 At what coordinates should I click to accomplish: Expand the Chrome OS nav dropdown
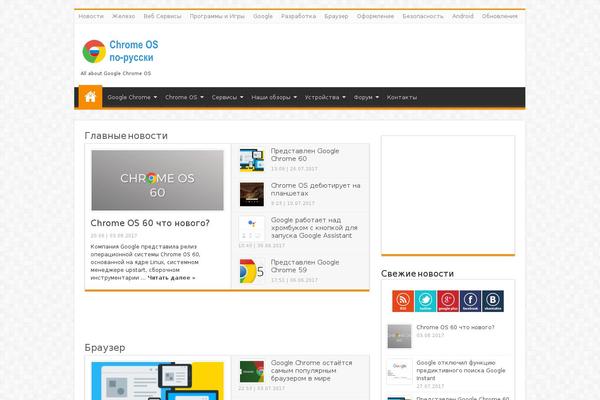[184, 97]
